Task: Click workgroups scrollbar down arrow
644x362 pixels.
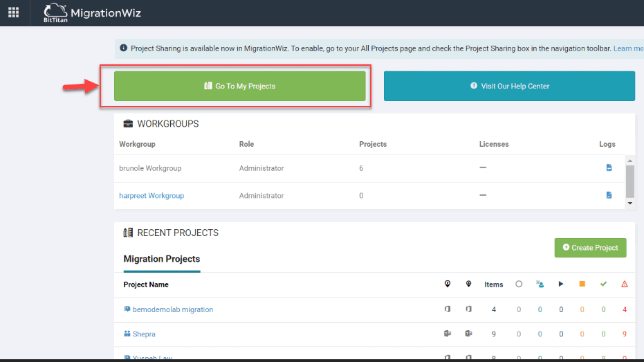Action: pyautogui.click(x=630, y=203)
